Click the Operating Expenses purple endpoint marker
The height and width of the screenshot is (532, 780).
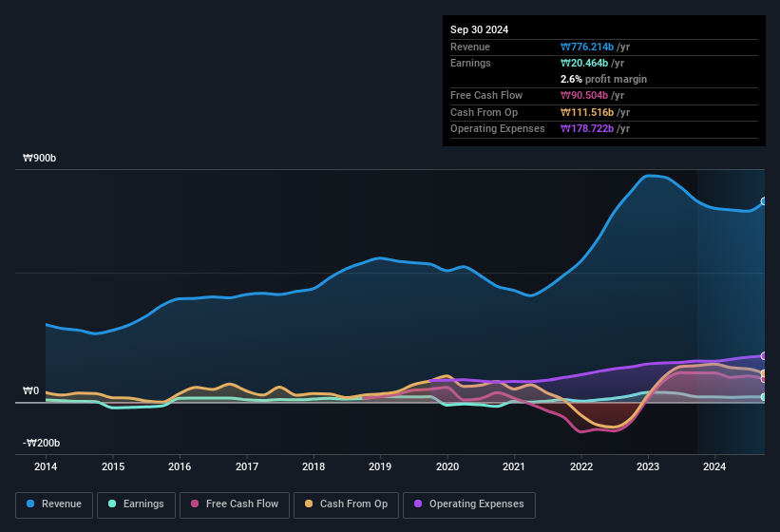(764, 356)
